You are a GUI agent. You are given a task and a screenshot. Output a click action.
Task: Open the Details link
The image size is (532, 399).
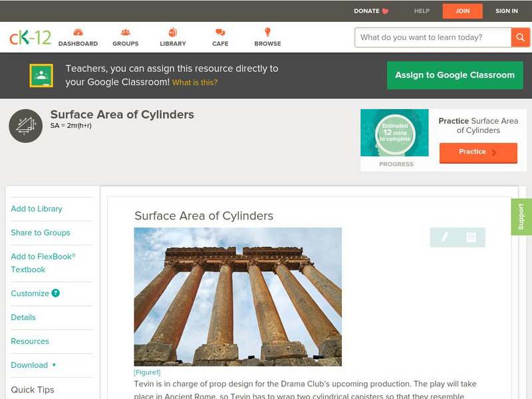coord(23,317)
